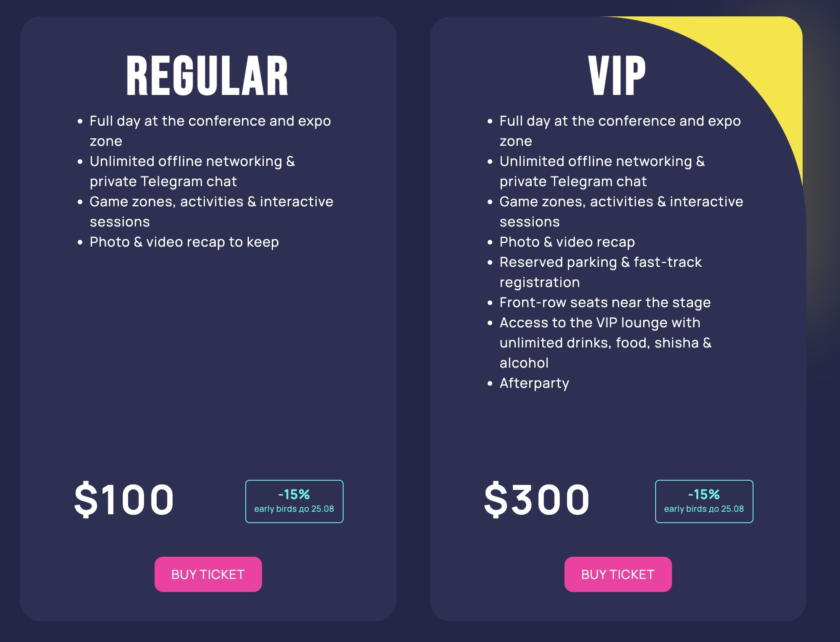Select "Photo & video recap to keep" item
Screen dimensions: 840x642
click(x=184, y=242)
